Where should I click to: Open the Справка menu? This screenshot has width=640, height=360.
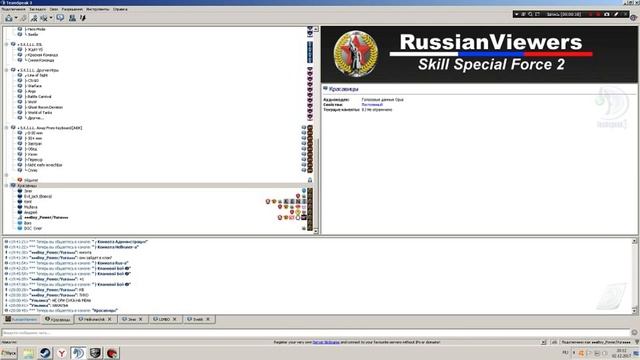pos(120,9)
